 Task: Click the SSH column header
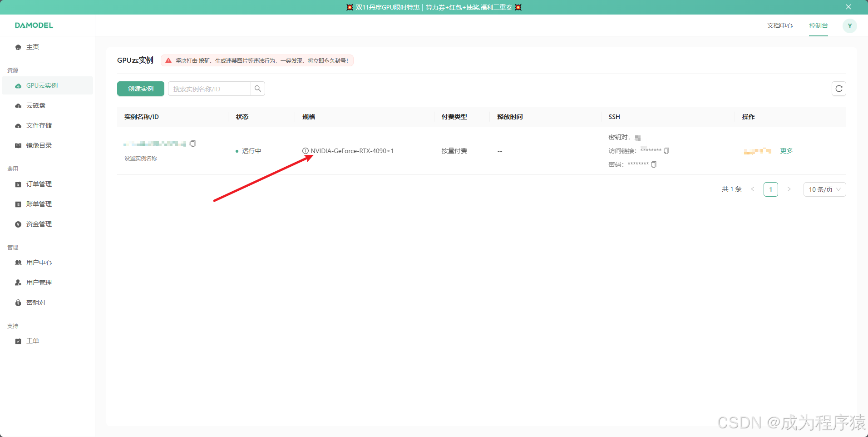coord(614,117)
